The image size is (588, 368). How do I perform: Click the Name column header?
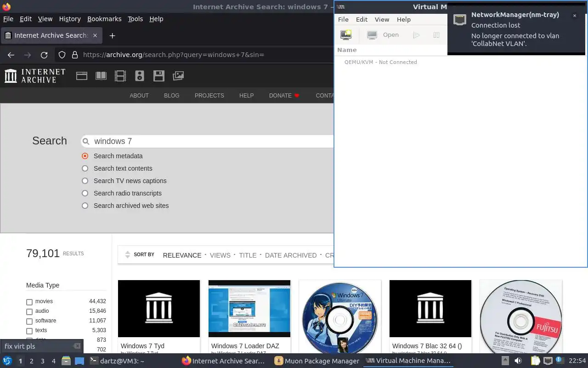click(347, 50)
